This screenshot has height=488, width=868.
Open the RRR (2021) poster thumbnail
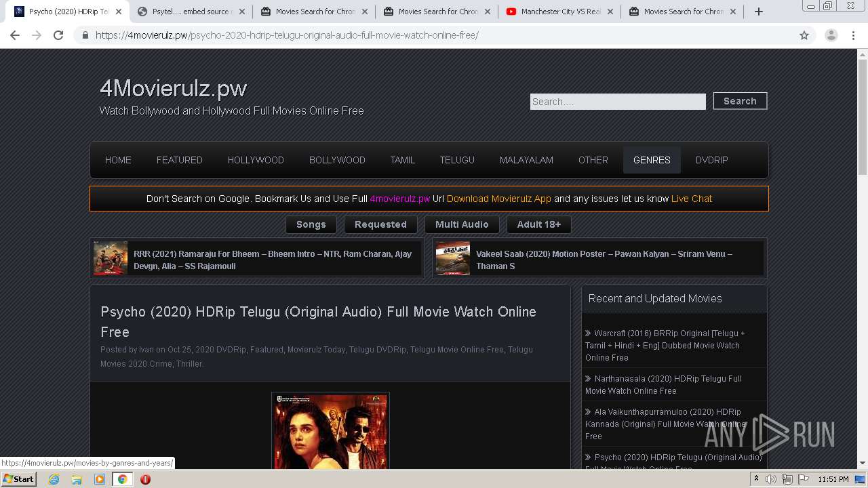coord(111,258)
